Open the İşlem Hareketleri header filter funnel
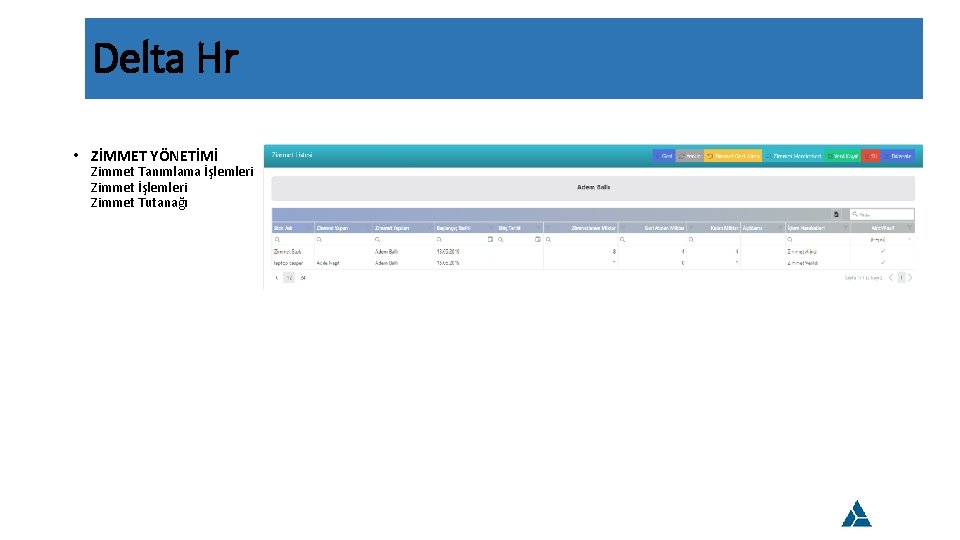 click(846, 228)
